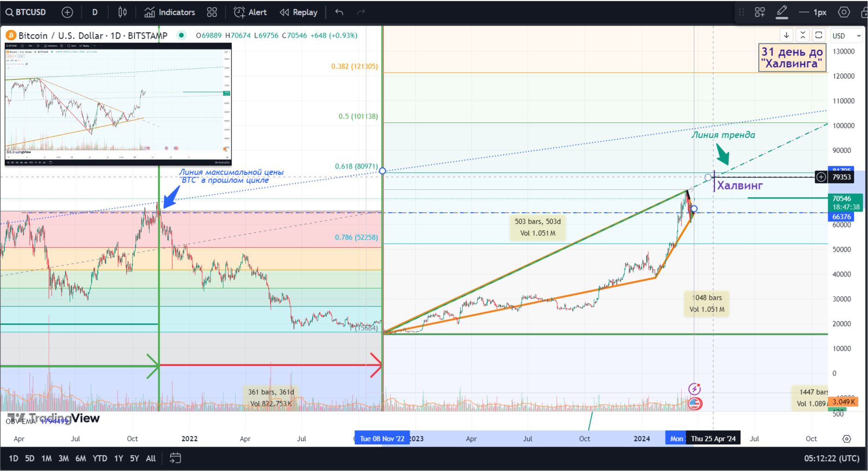Select the 1M time range
Viewport: 868px width, 471px height.
(46, 458)
